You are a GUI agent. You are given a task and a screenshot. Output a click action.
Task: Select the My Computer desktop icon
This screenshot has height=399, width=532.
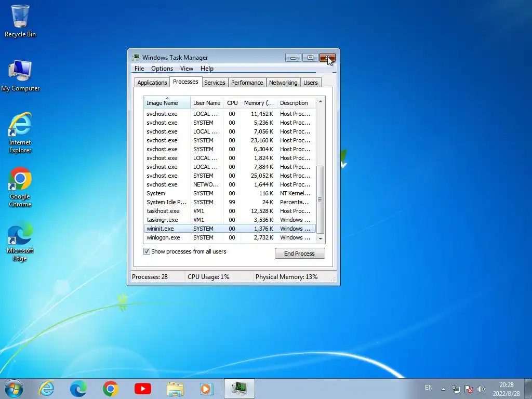tap(20, 76)
